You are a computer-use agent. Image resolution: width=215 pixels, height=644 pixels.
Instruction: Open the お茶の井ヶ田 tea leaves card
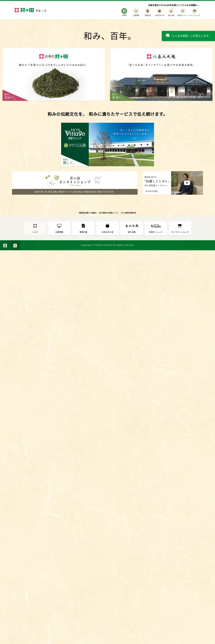54,75
